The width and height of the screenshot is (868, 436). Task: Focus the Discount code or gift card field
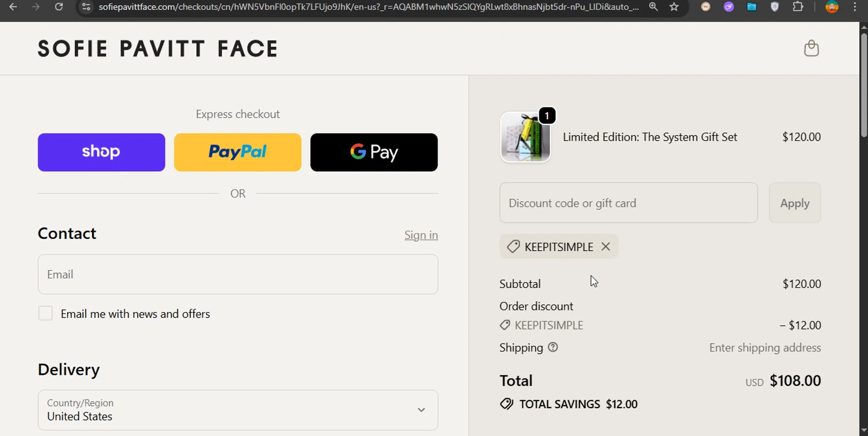(628, 203)
